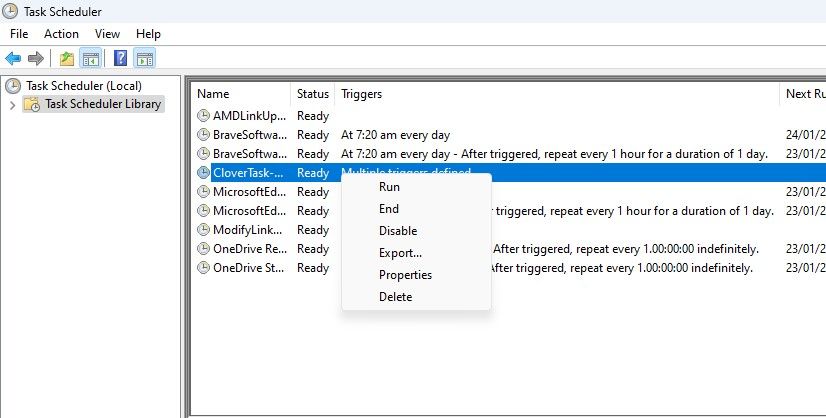The image size is (826, 418).
Task: Click the Up one level folder icon
Action: tap(66, 58)
